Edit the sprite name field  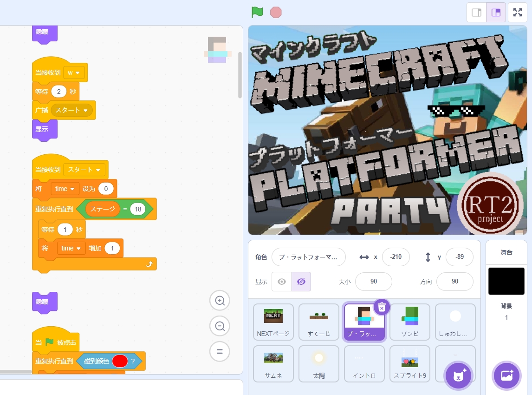pos(308,257)
